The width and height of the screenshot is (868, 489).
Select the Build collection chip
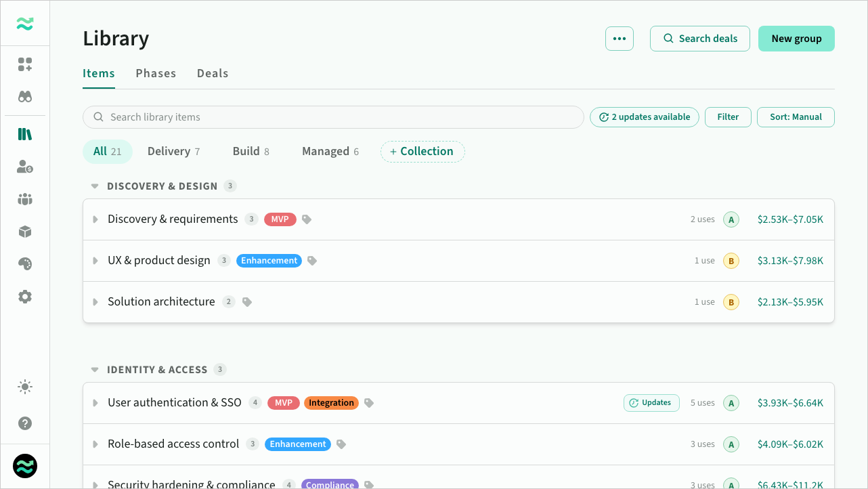click(x=251, y=152)
